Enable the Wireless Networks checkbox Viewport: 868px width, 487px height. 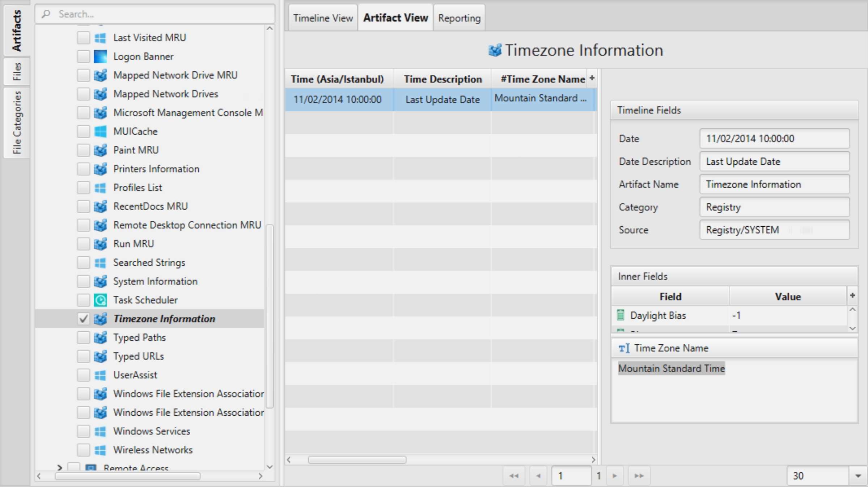(x=83, y=450)
